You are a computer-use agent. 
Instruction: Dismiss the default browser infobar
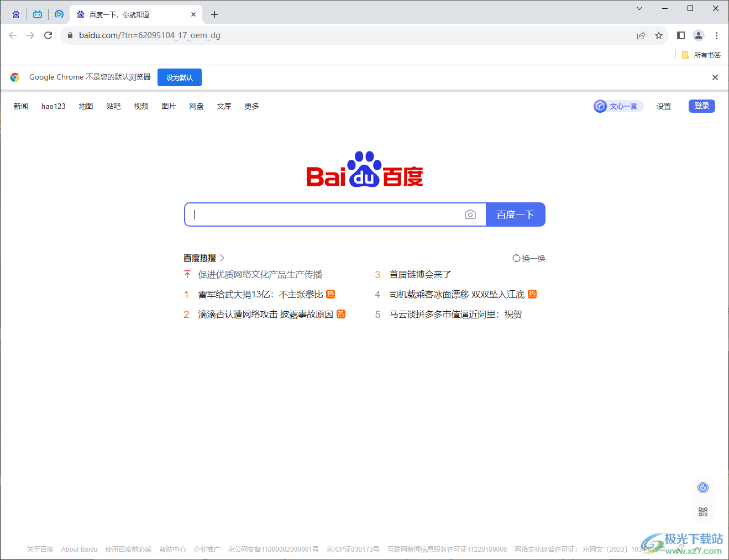(715, 77)
